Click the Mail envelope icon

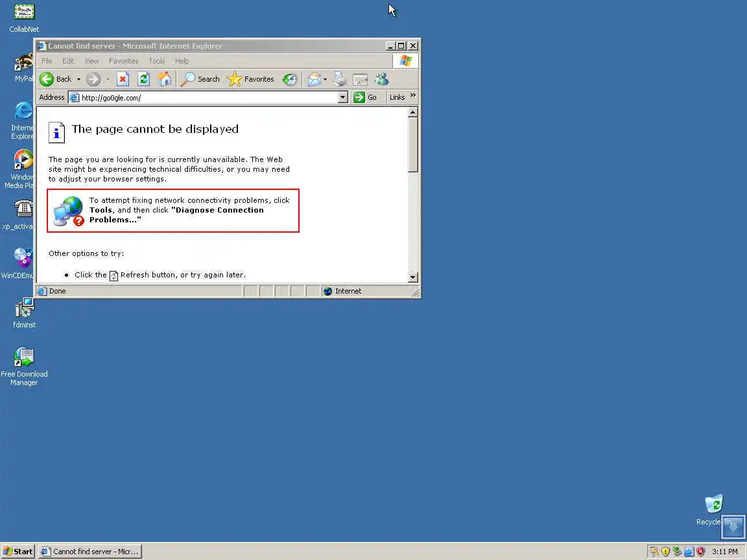[x=314, y=79]
